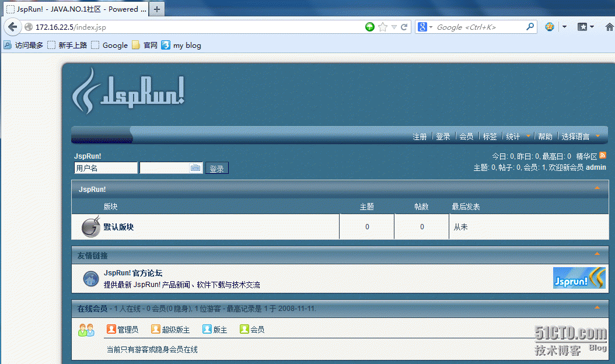Collapse the 在线会员 section
Viewport: 615px width, 364px height.
(597, 308)
